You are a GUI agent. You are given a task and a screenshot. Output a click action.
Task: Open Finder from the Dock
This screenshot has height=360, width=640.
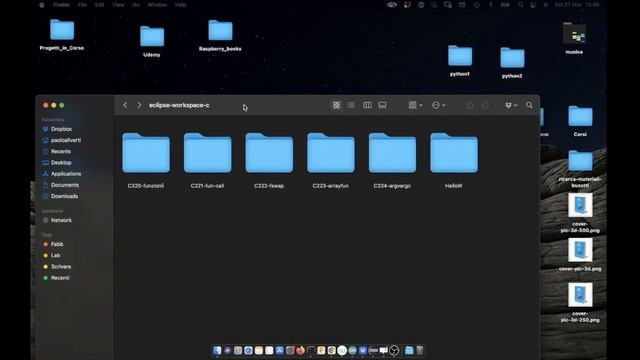coord(217,350)
